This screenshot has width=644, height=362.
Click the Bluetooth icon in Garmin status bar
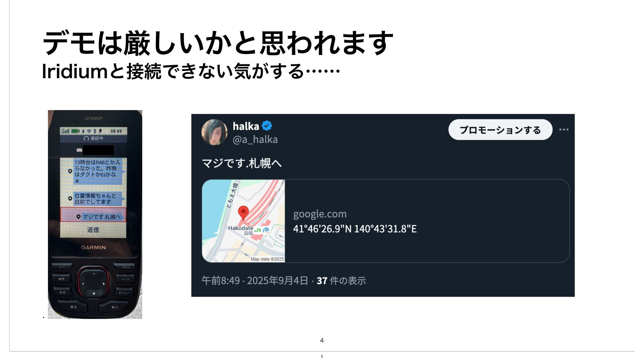click(84, 131)
